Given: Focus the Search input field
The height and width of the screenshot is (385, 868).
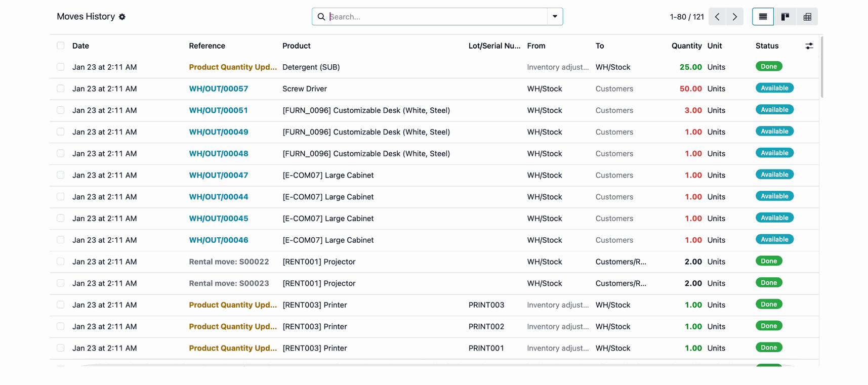Looking at the screenshot, I should (x=436, y=17).
